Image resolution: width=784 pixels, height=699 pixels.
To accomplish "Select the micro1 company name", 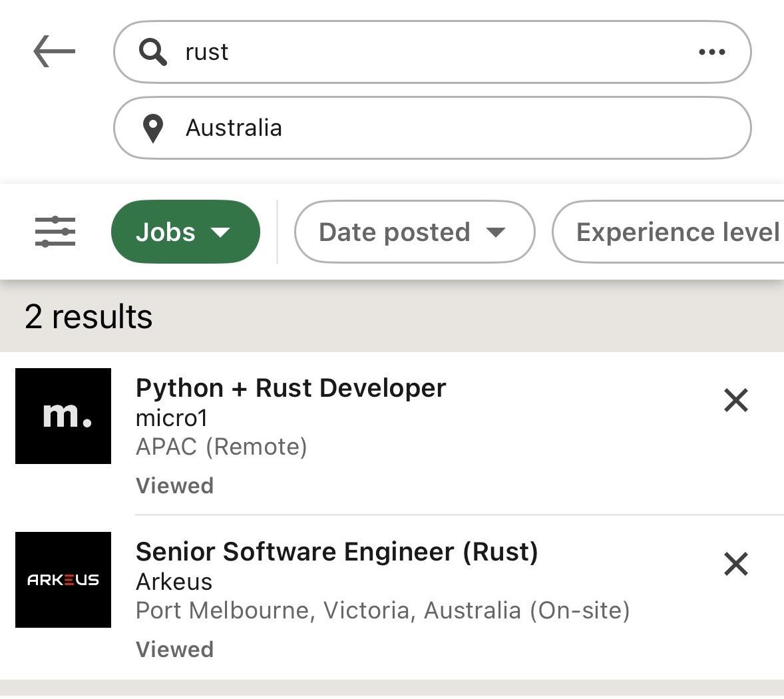I will tap(172, 418).
